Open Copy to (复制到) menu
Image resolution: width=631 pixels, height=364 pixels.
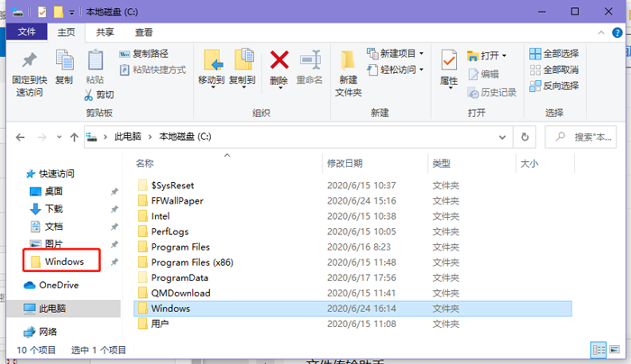(242, 68)
